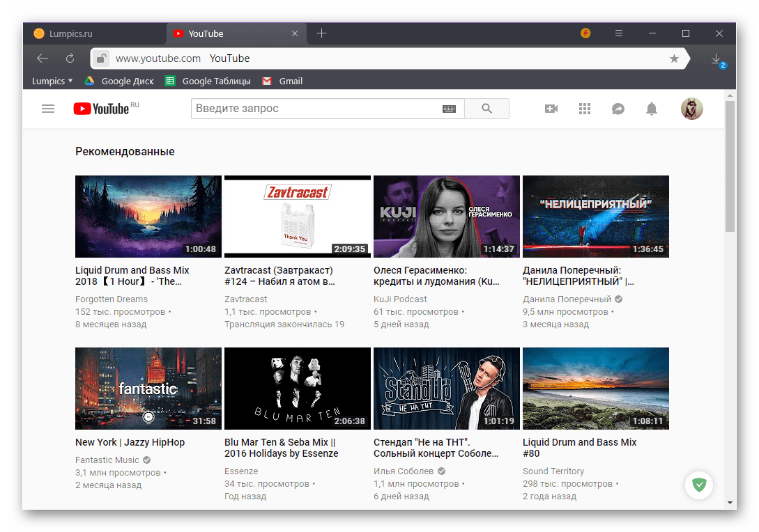Open the create video camera icon
Viewport: 759px width, 532px height.
551,109
